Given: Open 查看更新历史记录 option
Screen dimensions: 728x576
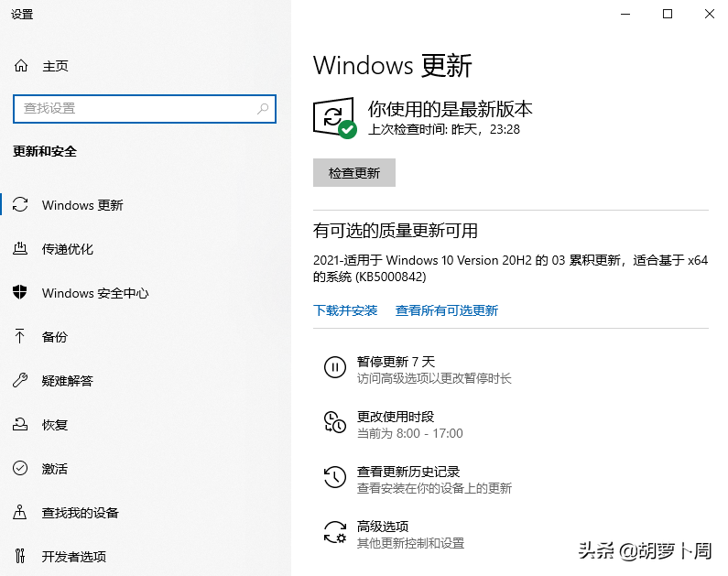Looking at the screenshot, I should coord(408,472).
